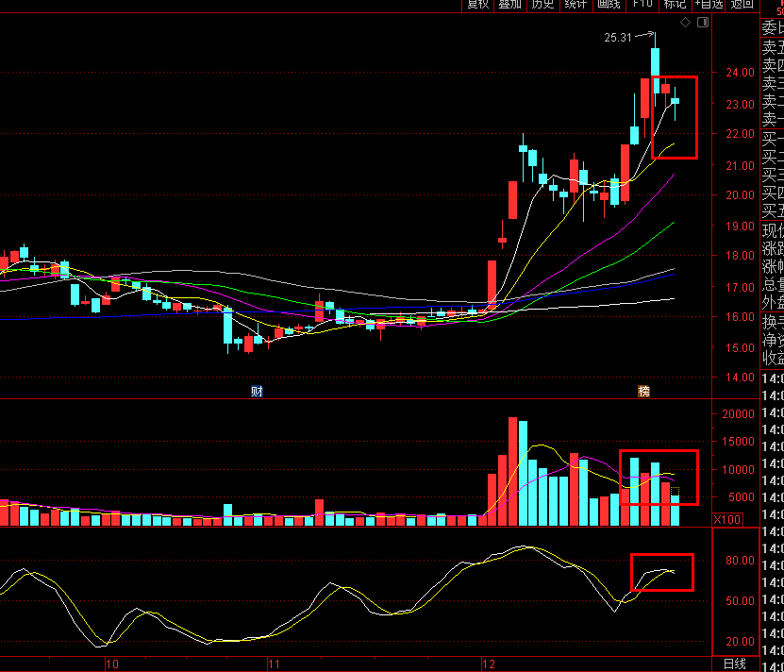Click the 20000 volume axis label
This screenshot has height=672, width=784.
[738, 413]
